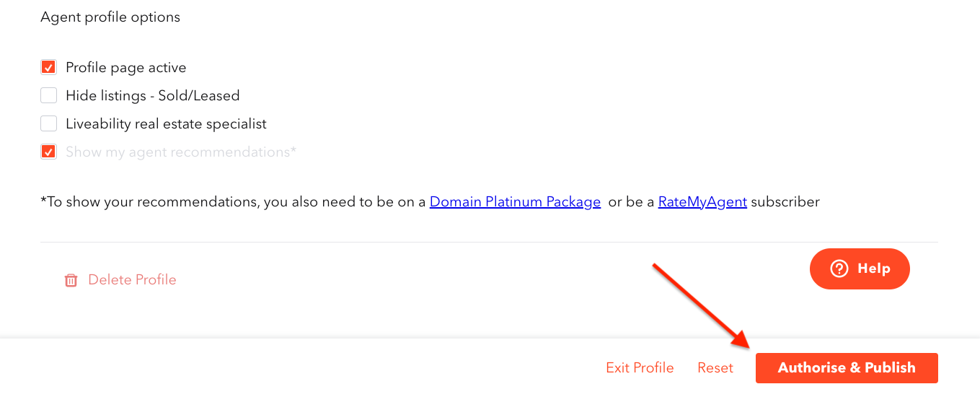Image resolution: width=980 pixels, height=397 pixels.
Task: Tick the Liveability real estate specialist checkbox
Action: (x=48, y=123)
